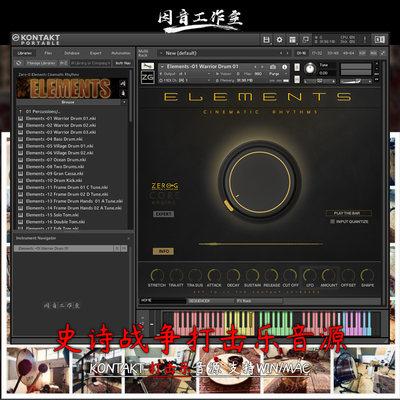The width and height of the screenshot is (400, 400).
Task: Click the pan slider under Tune knob
Action: 319,81
